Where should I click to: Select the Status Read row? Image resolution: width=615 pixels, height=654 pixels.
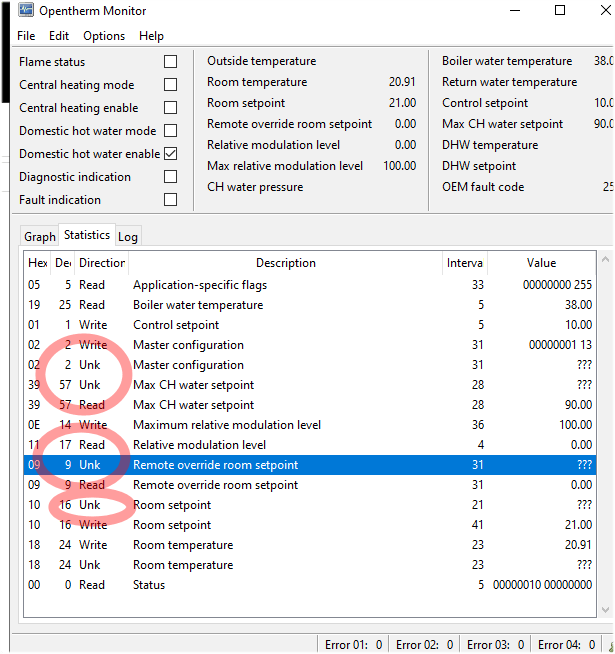pyautogui.click(x=310, y=585)
